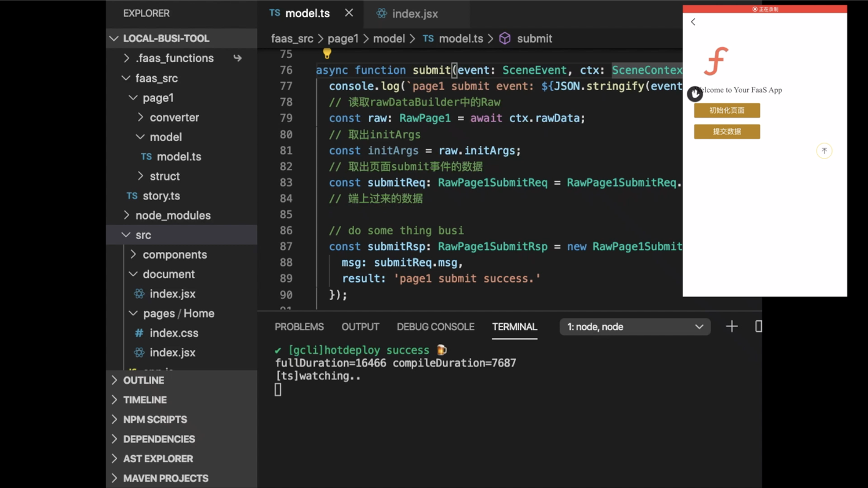Expand the MAVEN PROJECTS section
The height and width of the screenshot is (488, 868).
182,478
